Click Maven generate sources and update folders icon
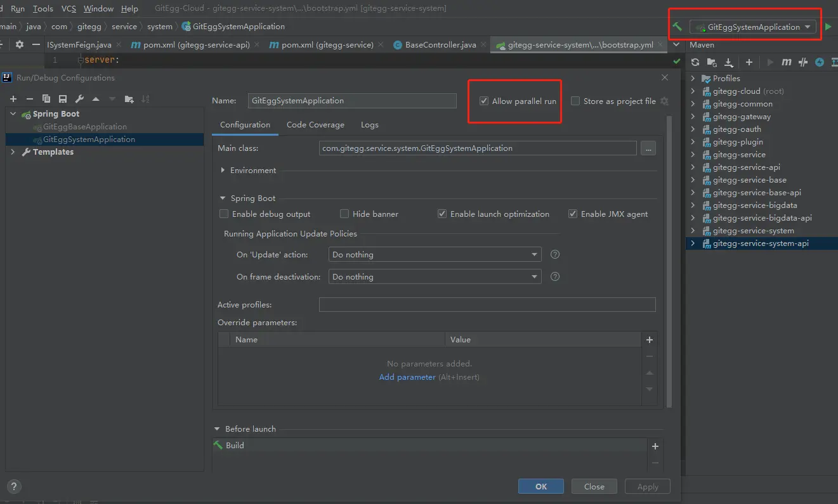Viewport: 838px width, 504px height. point(712,62)
